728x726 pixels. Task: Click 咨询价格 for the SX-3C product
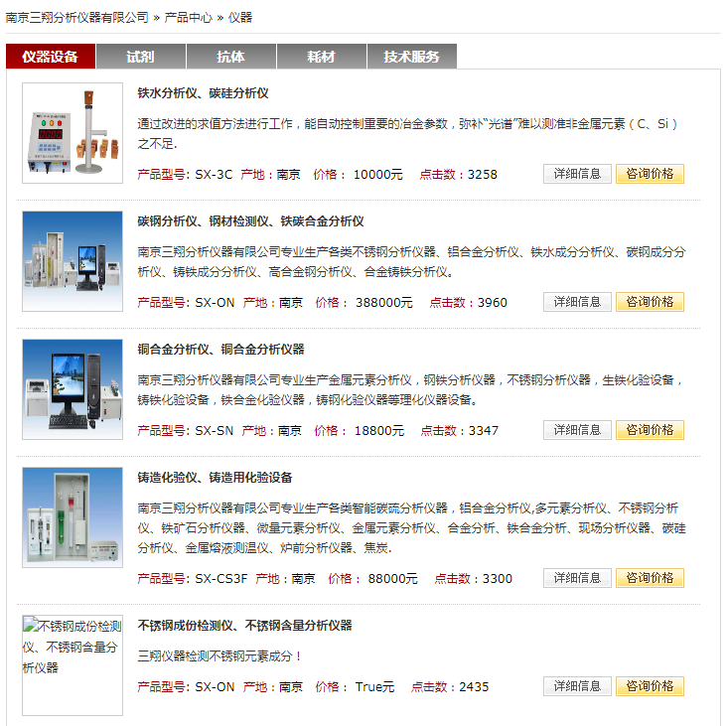(650, 174)
